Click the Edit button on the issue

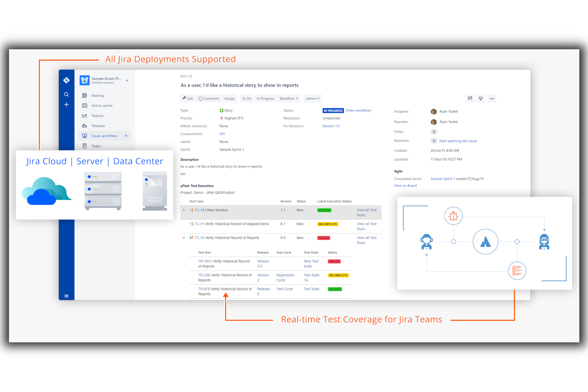point(187,98)
